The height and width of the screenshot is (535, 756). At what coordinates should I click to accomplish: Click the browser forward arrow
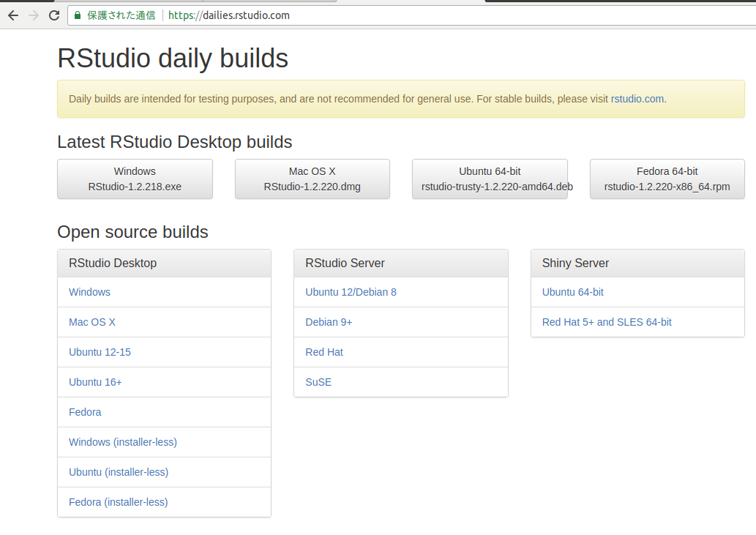click(x=33, y=15)
